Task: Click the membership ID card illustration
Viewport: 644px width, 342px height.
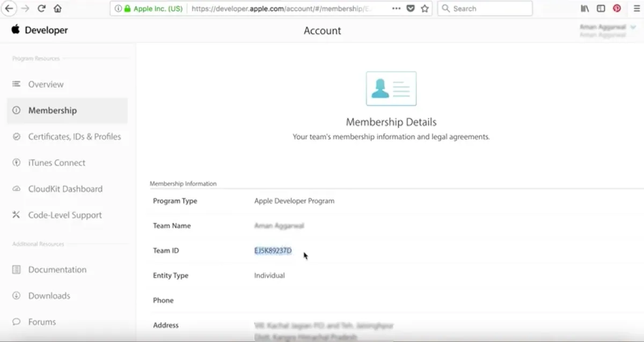Action: (391, 89)
